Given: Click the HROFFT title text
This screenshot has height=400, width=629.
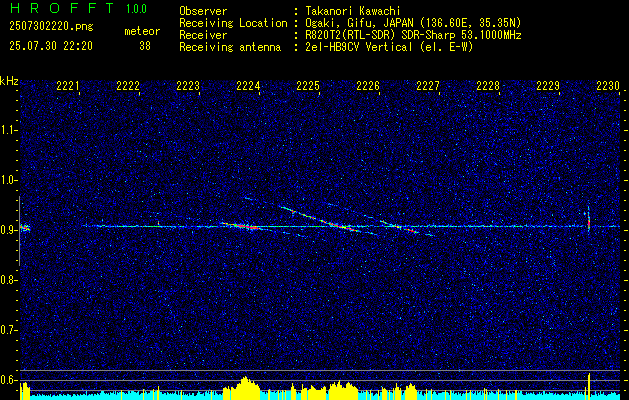Looking at the screenshot, I should (62, 8).
